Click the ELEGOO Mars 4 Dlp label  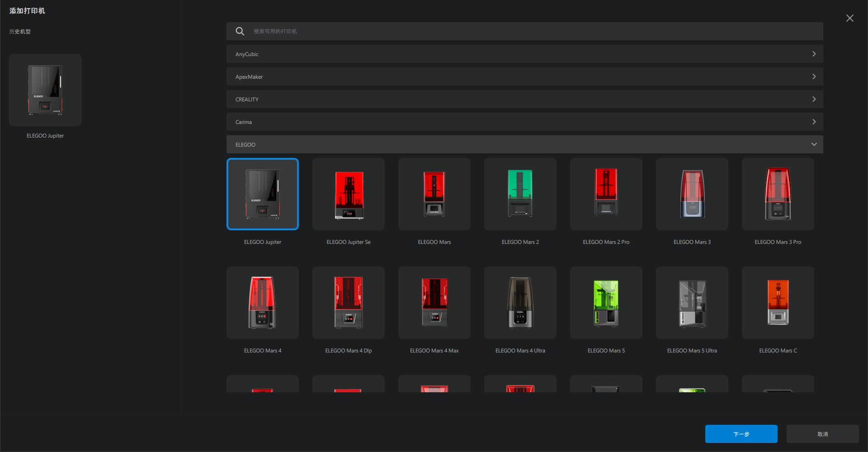tap(349, 351)
